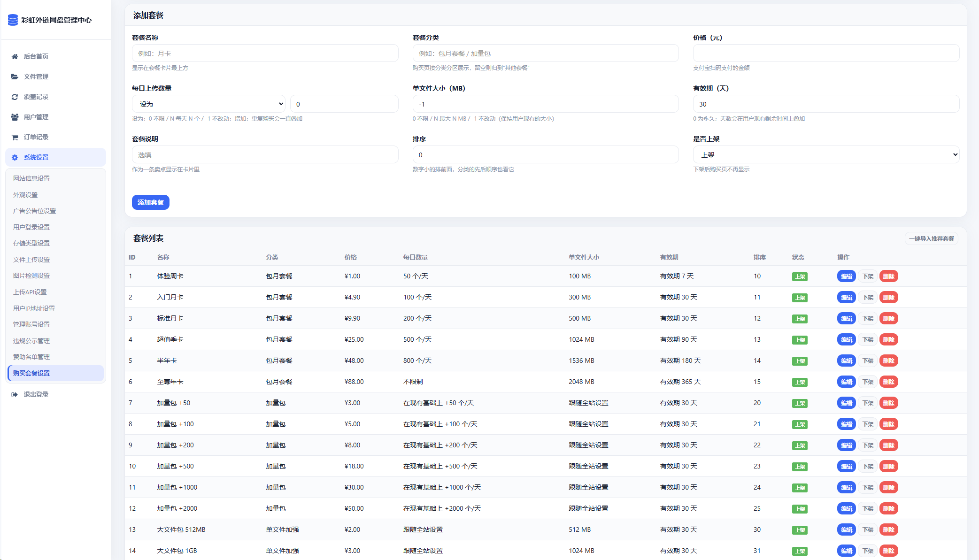This screenshot has height=560, width=979.
Task: Click 一键导入推荐套餐 button
Action: 932,238
